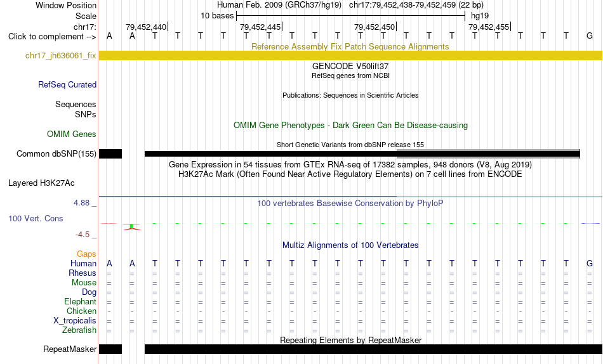Click the GENCODE V50lift37 track title
The height and width of the screenshot is (364, 603).
pyautogui.click(x=350, y=66)
